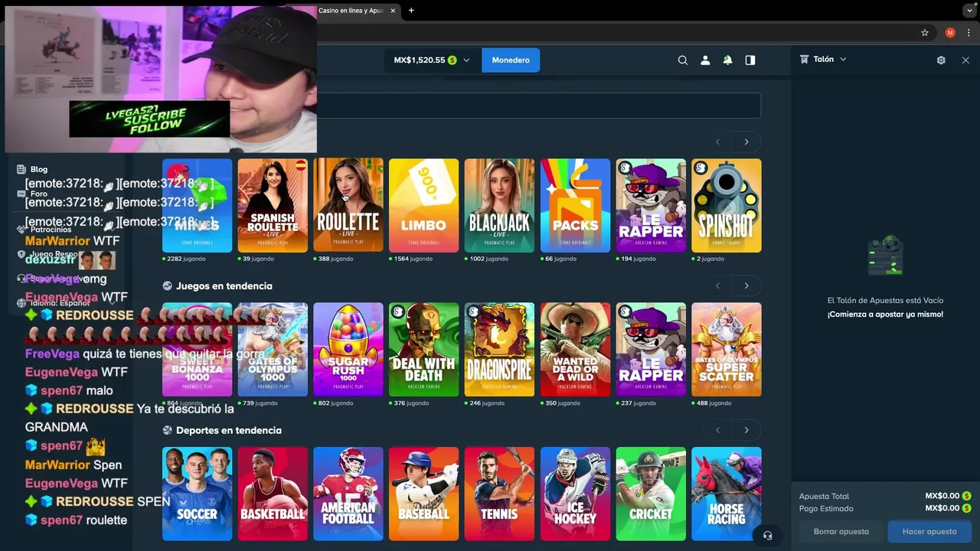The height and width of the screenshot is (551, 980).
Task: Click the Pago Estimado MX$0.00 amount
Action: (949, 508)
